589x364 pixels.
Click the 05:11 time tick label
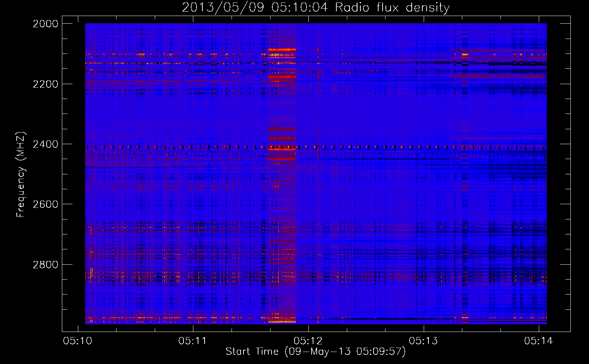(x=193, y=341)
